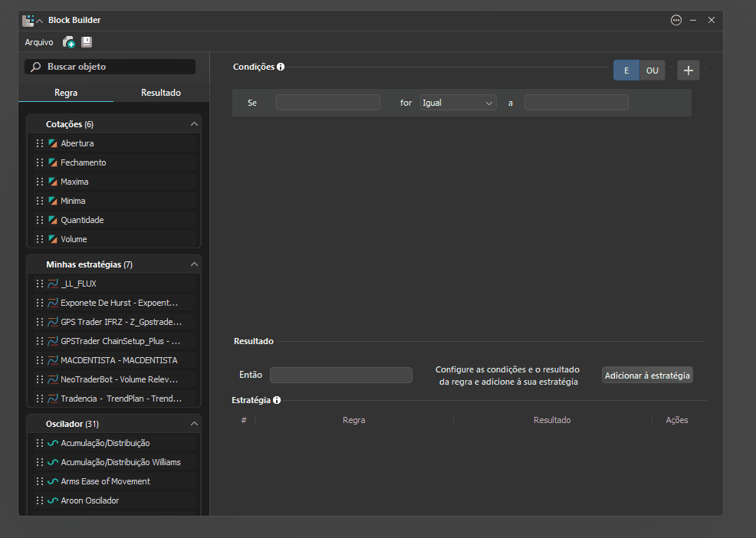The width and height of the screenshot is (756, 538).
Task: Grab the drag handle of Tradencia TrendPlan
Action: (x=40, y=399)
